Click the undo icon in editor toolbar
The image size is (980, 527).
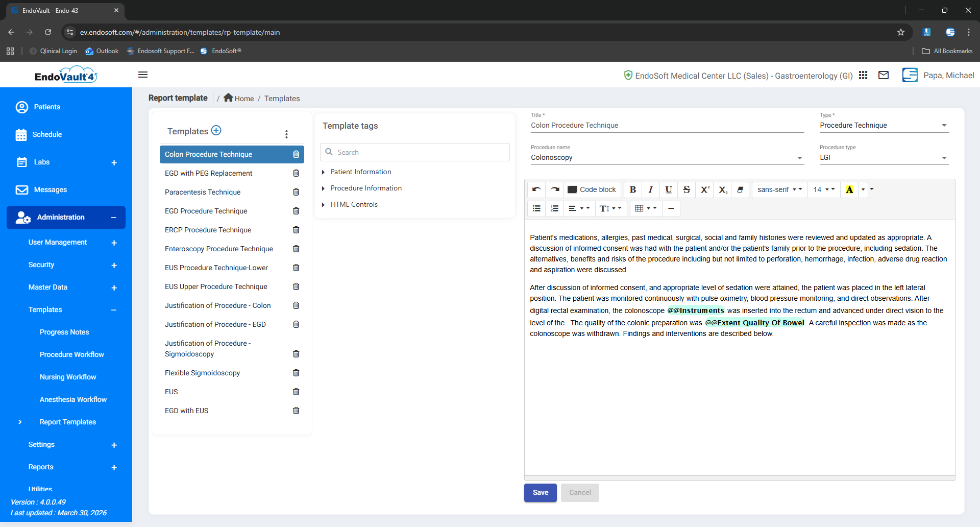coord(536,189)
